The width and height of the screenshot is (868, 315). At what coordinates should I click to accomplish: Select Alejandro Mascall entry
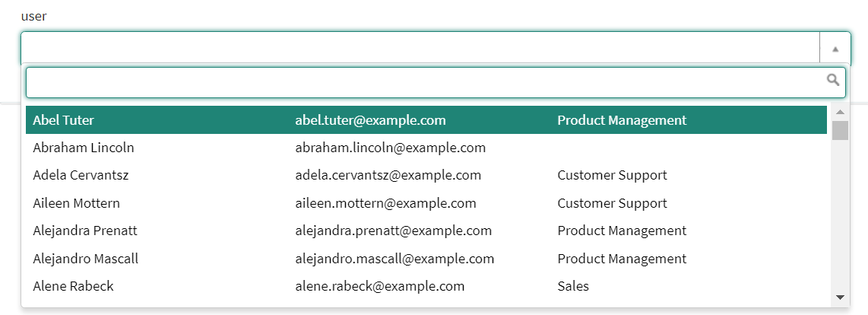[86, 259]
